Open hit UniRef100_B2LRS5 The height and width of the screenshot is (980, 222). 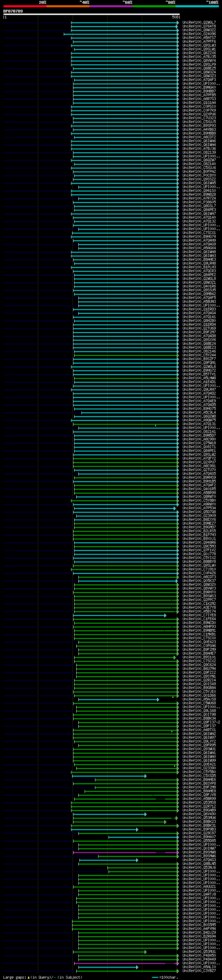click(x=199, y=531)
